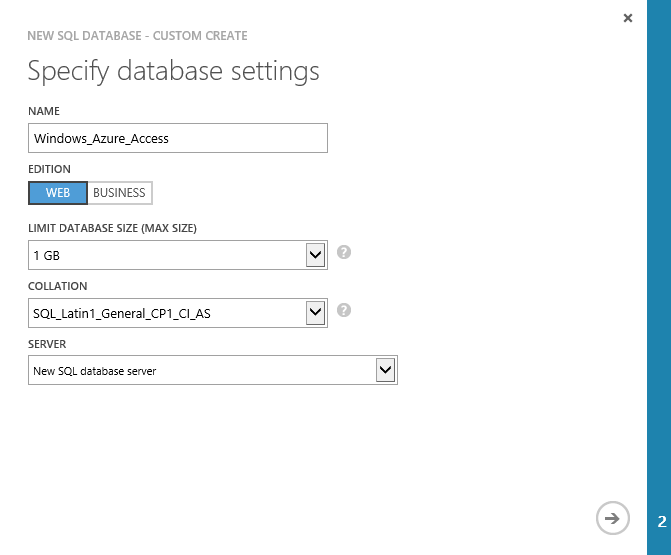Click the collation dropdown arrow
Screen dimensions: 671x555
[316, 314]
